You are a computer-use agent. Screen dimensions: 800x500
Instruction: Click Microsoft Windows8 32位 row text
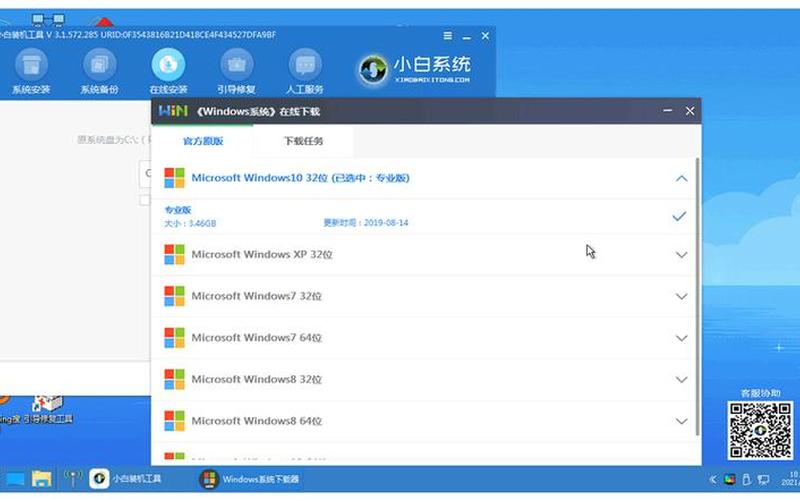[x=257, y=379]
